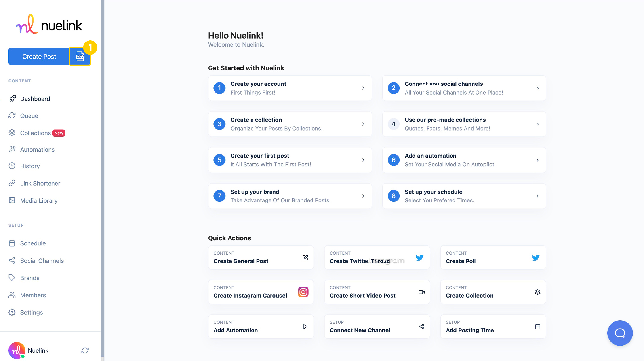Viewport: 644px width, 361px height.
Task: Go to Collections in the sidebar
Action: click(x=35, y=133)
